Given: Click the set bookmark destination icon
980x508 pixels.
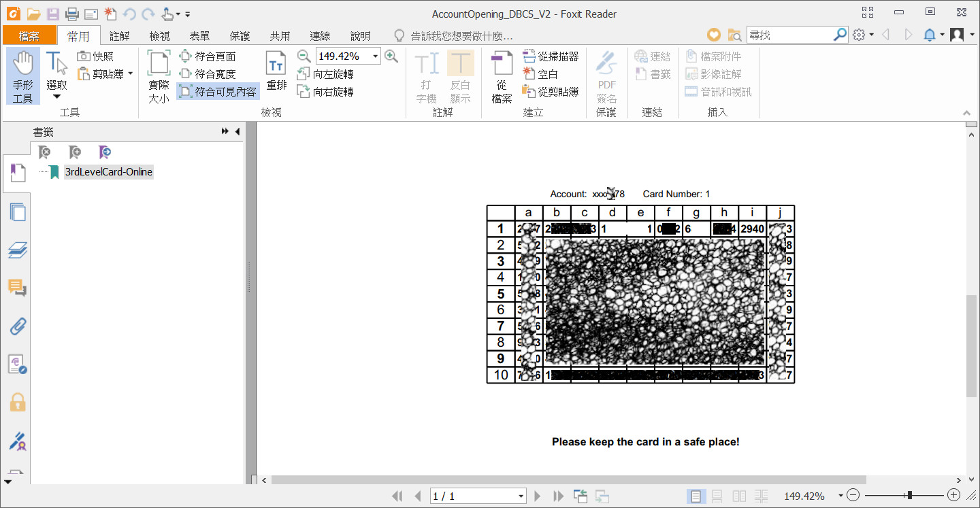Looking at the screenshot, I should click(105, 152).
